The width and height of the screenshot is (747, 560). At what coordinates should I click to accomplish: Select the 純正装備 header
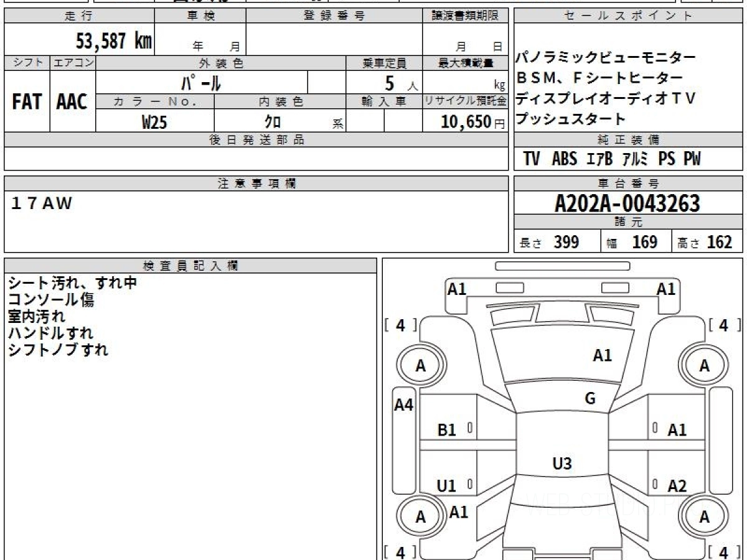[629, 140]
